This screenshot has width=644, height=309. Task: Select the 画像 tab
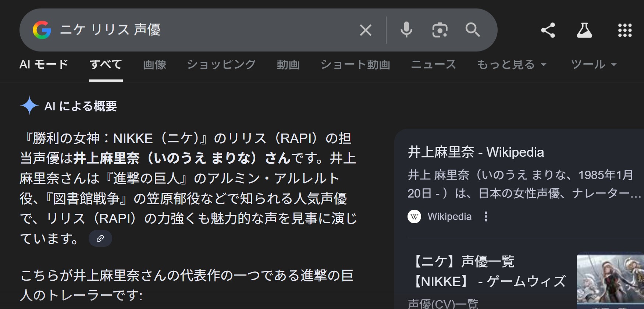(154, 65)
